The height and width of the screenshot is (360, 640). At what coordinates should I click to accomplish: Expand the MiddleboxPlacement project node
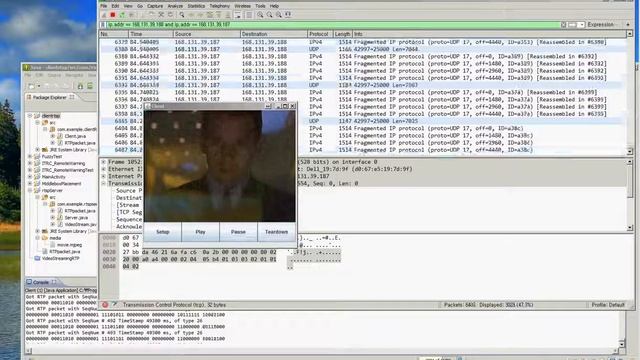[30, 184]
